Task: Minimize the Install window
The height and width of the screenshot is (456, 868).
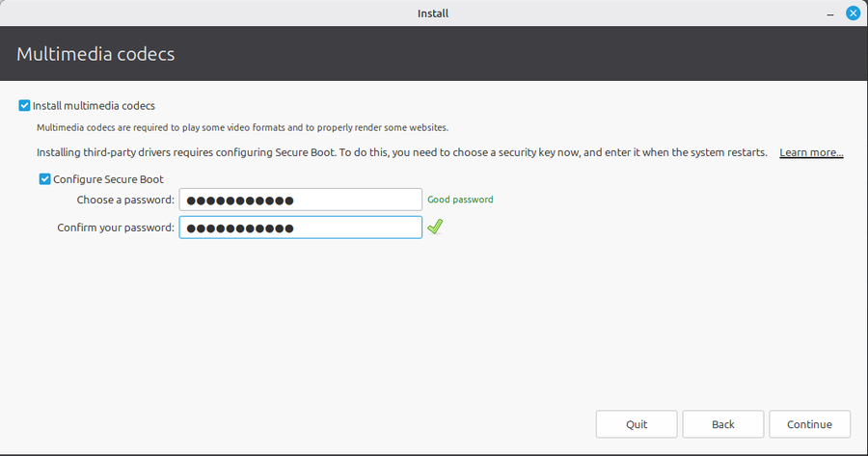Action: tap(830, 13)
